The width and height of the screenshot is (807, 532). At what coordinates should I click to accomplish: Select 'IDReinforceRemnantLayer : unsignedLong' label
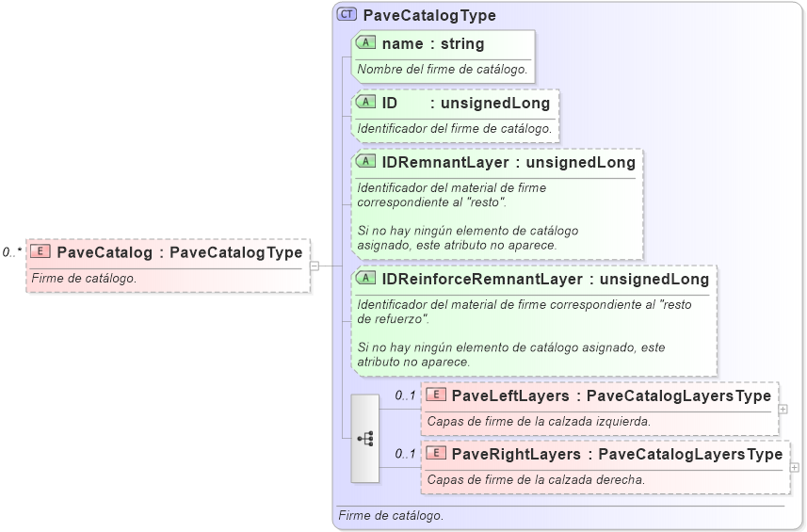(x=545, y=279)
